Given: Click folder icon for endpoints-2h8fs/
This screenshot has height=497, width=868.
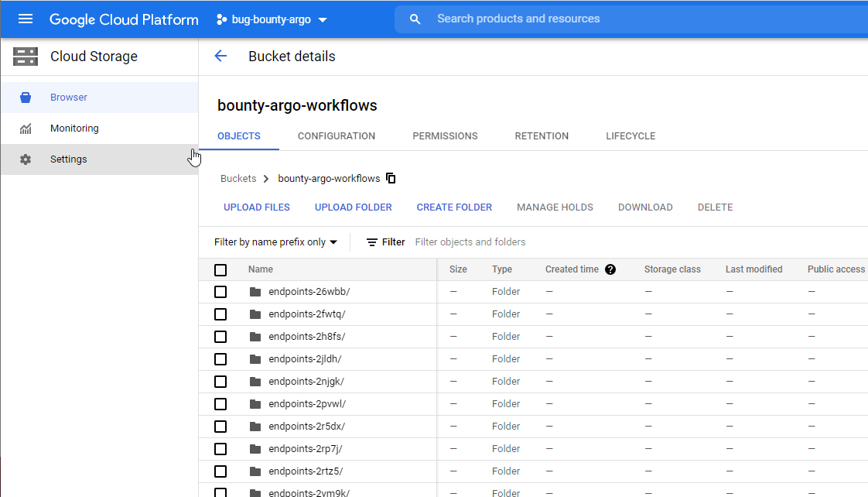Looking at the screenshot, I should click(x=255, y=337).
